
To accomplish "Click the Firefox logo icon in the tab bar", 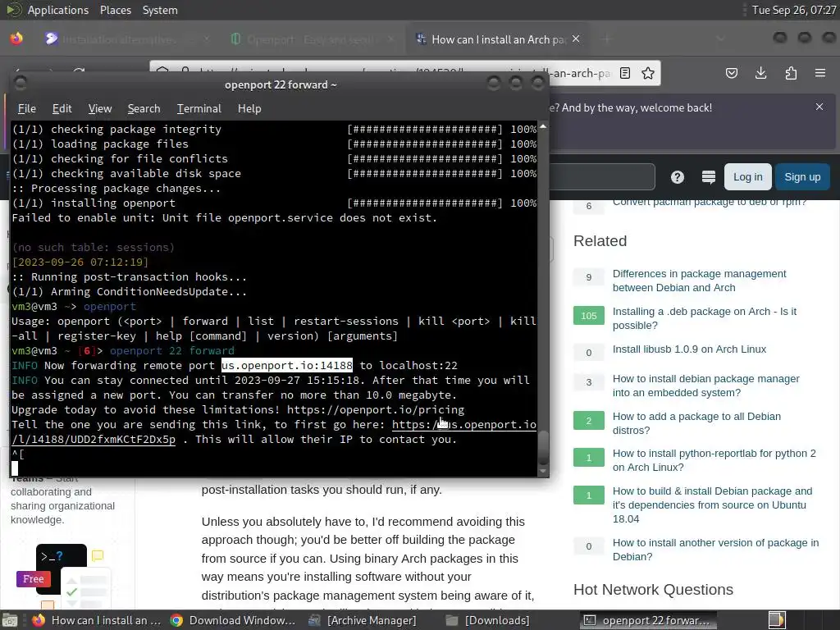I will point(16,39).
